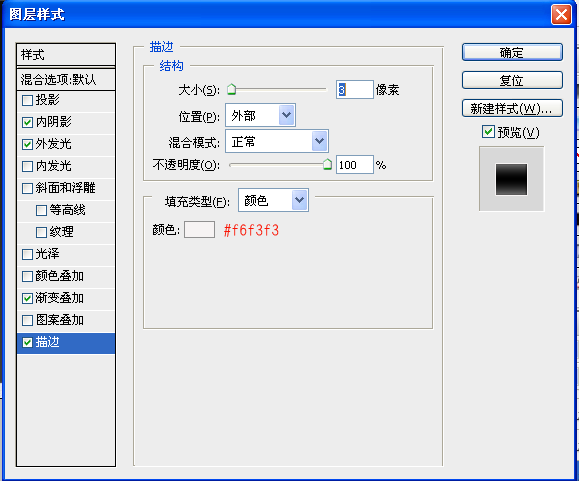Select 混合选项:默认 blending options entry
This screenshot has width=579, height=481.
tap(66, 79)
